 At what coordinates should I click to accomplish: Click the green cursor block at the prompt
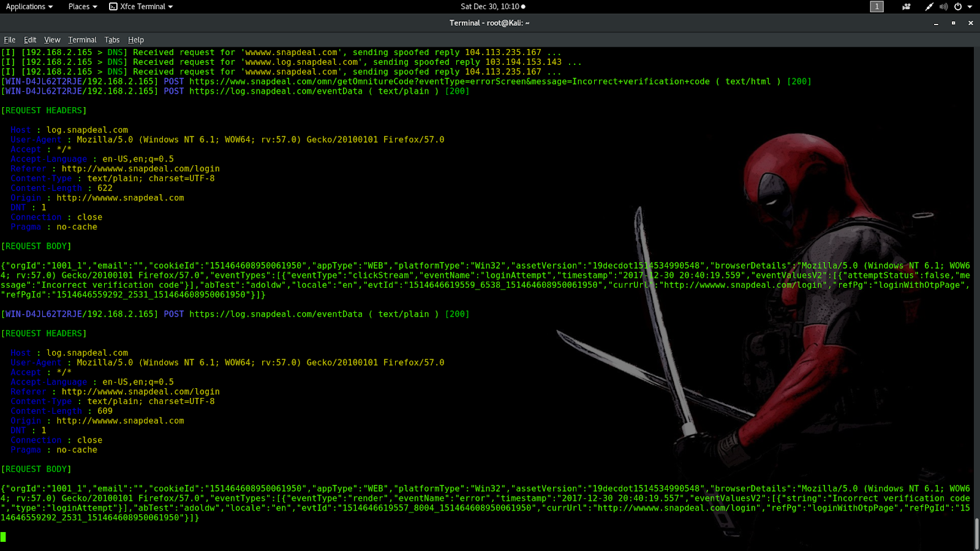[3, 537]
